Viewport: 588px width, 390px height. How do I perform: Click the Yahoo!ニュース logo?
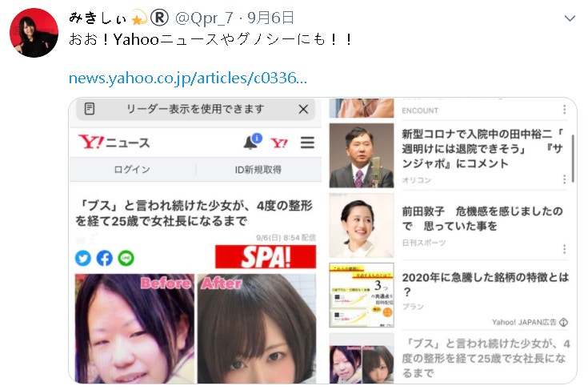pyautogui.click(x=114, y=143)
